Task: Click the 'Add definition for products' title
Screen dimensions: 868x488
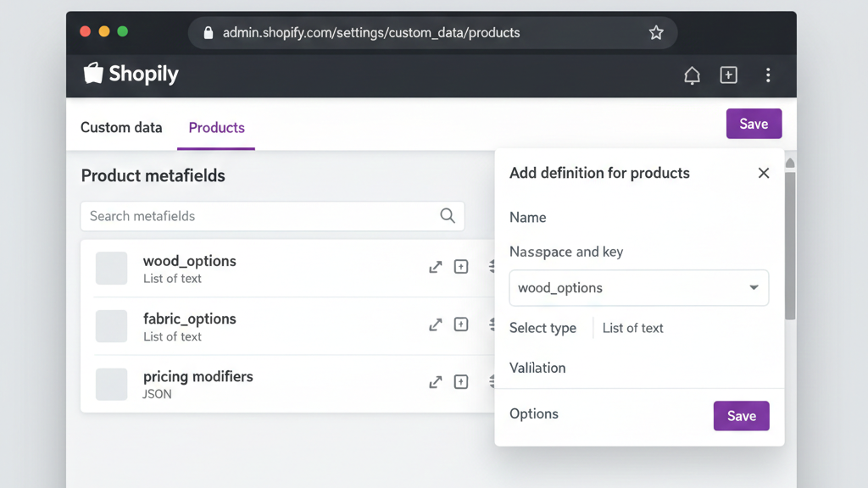Action: (599, 173)
